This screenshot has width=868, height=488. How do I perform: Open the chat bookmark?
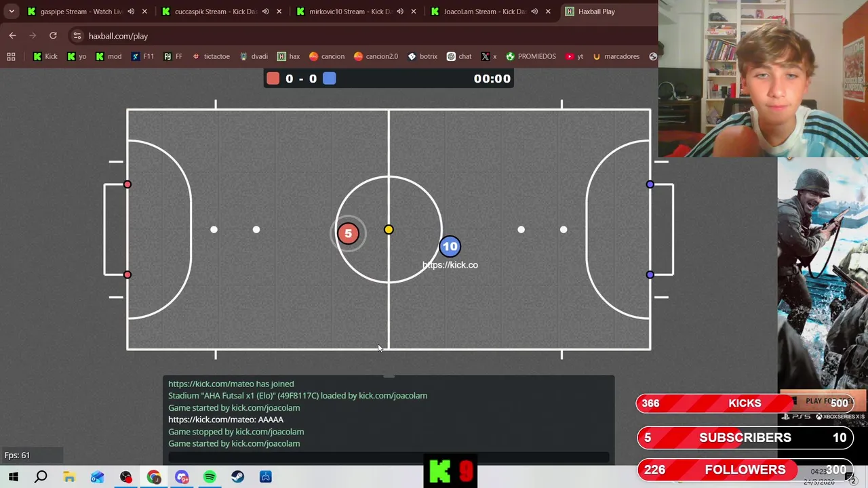[x=459, y=56]
